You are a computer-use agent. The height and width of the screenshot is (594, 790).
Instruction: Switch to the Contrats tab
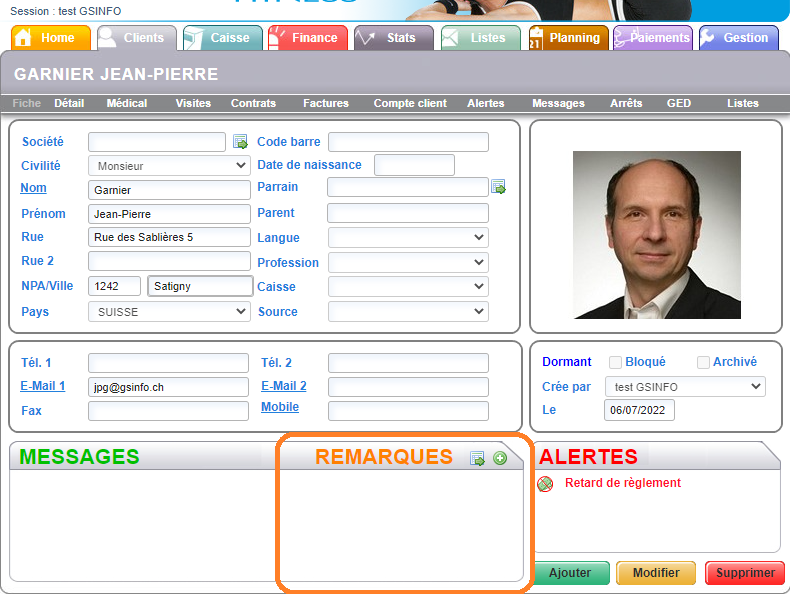(253, 103)
